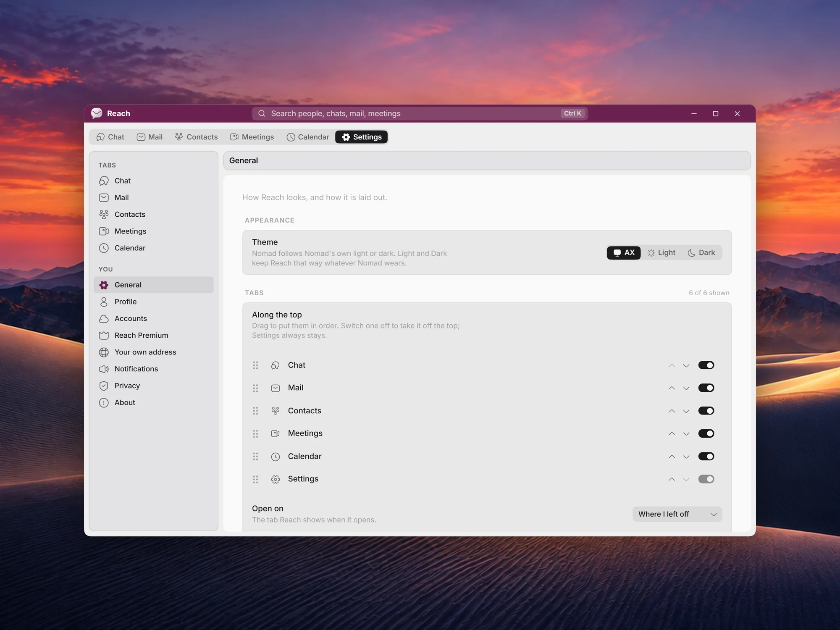Move Contacts up with its up chevron
Screen dimensions: 840x630
[672, 411]
